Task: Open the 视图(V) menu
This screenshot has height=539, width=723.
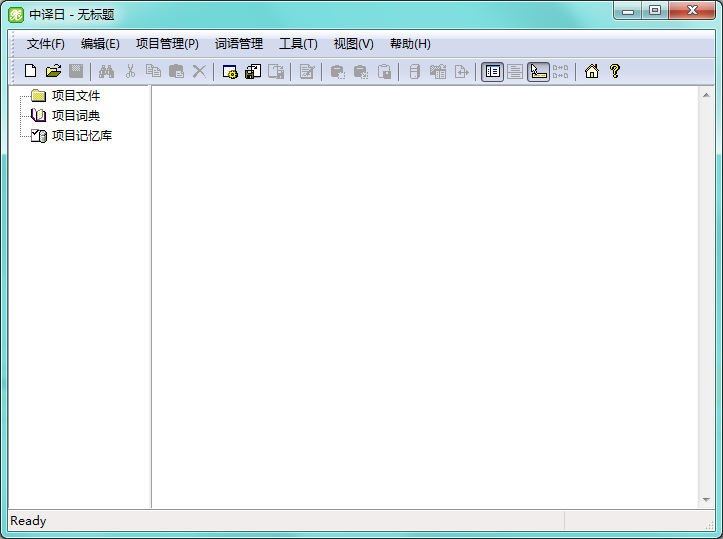Action: click(x=354, y=44)
